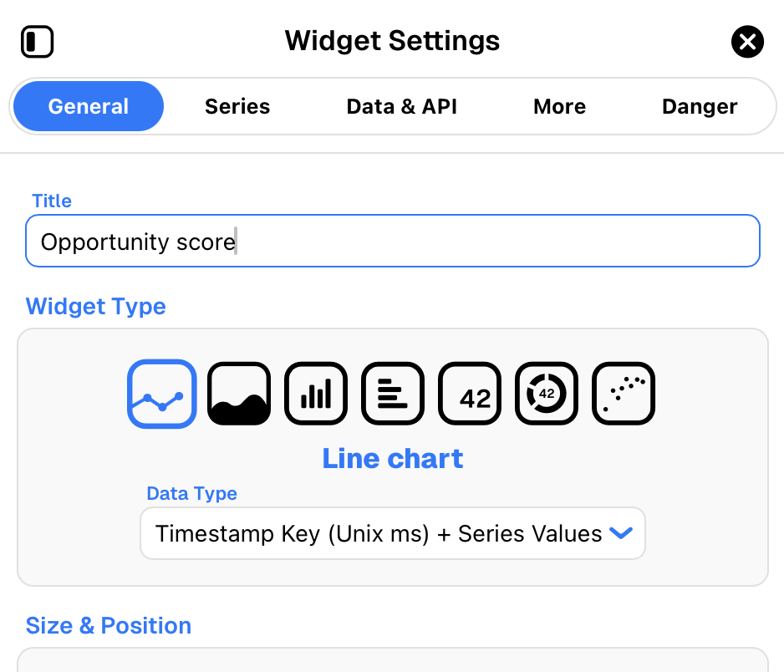Select the horizontal bars widget type icon
The width and height of the screenshot is (784, 672).
coord(392,393)
